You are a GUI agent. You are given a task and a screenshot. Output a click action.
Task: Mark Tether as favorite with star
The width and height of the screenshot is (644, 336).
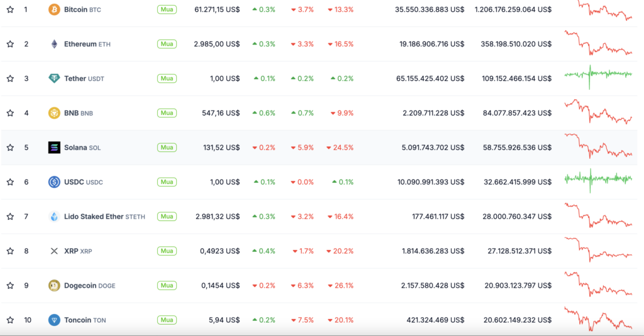pyautogui.click(x=10, y=79)
